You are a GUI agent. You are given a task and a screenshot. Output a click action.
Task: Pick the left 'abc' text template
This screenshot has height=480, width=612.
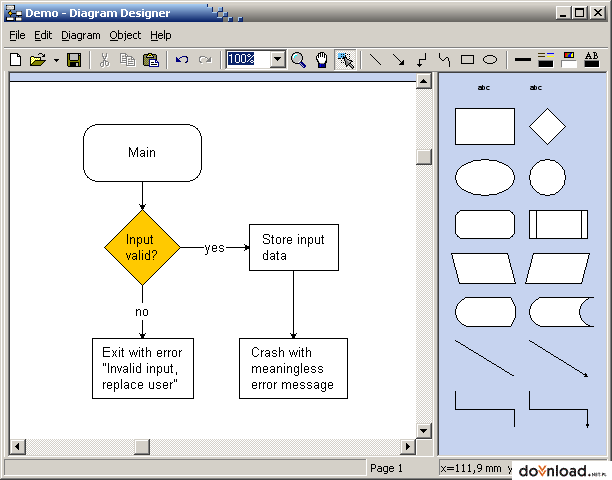[484, 88]
